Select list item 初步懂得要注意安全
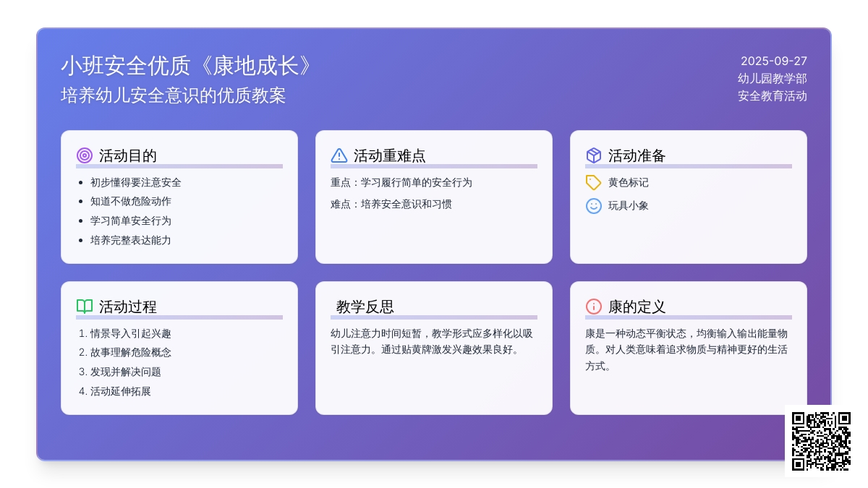Screen dimensions: 868x488 coord(136,183)
